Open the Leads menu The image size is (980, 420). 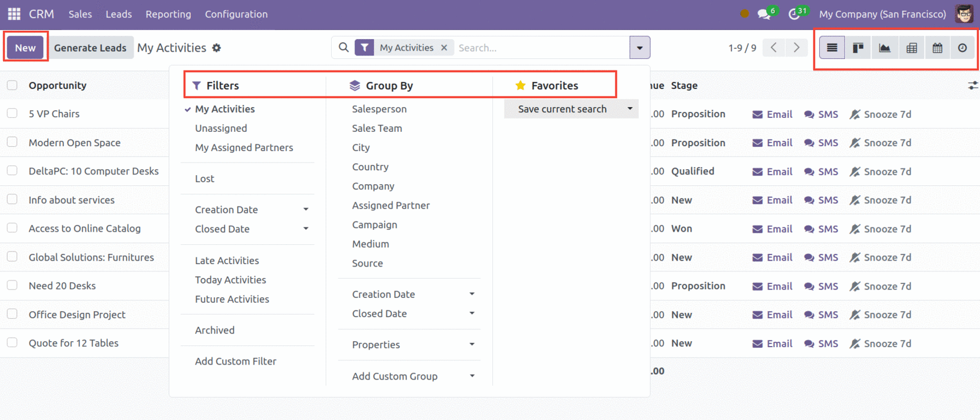coord(119,14)
